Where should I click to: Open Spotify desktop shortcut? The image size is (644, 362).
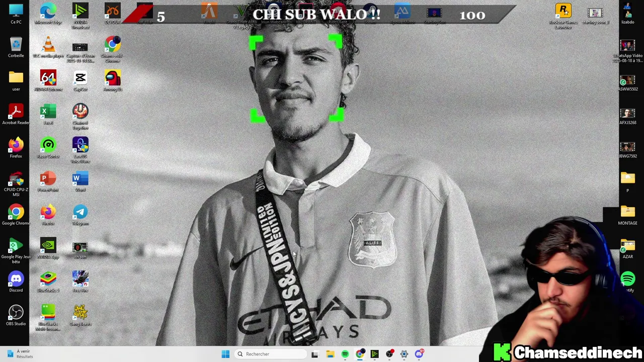(627, 282)
